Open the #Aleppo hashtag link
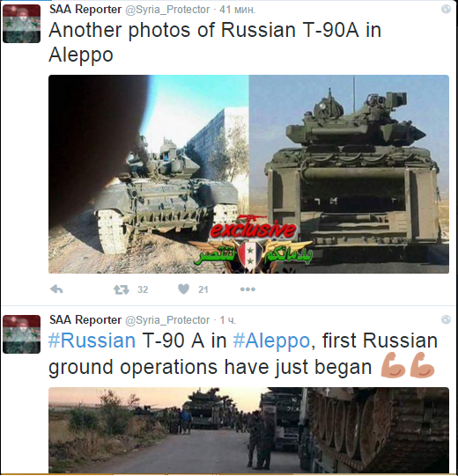Viewport: 458px width, 476px height. click(271, 341)
